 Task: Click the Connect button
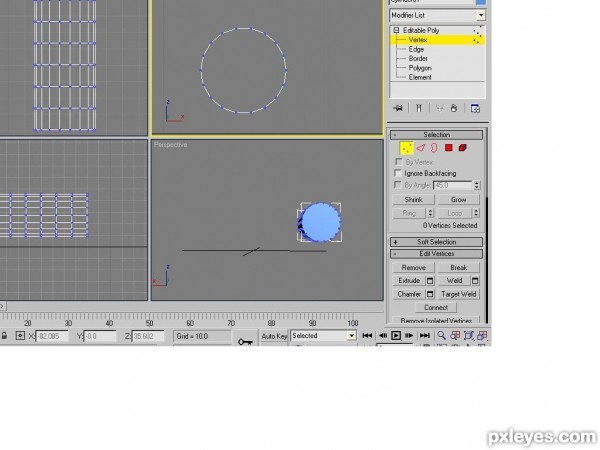coord(436,308)
